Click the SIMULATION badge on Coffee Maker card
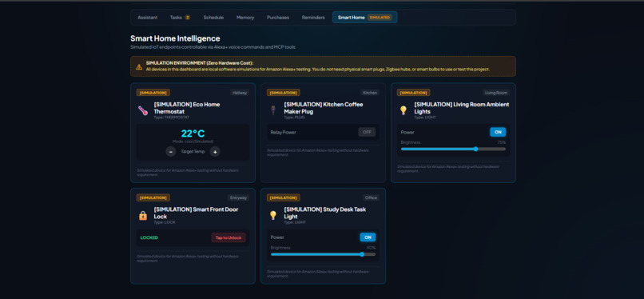This screenshot has width=644, height=299. pos(284,93)
